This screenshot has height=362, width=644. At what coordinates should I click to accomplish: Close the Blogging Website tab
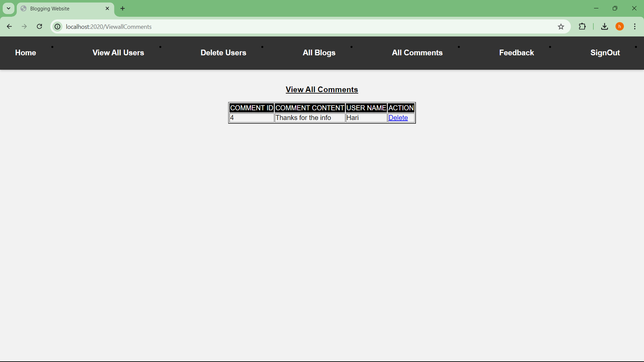coord(107,8)
